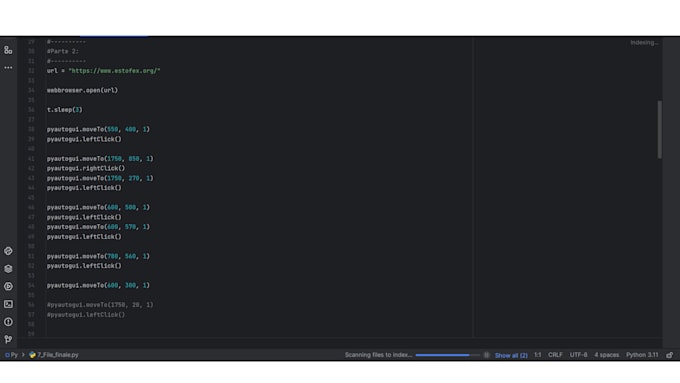Click line number 41 in the gutter
This screenshot has height=383, width=680.
31,159
